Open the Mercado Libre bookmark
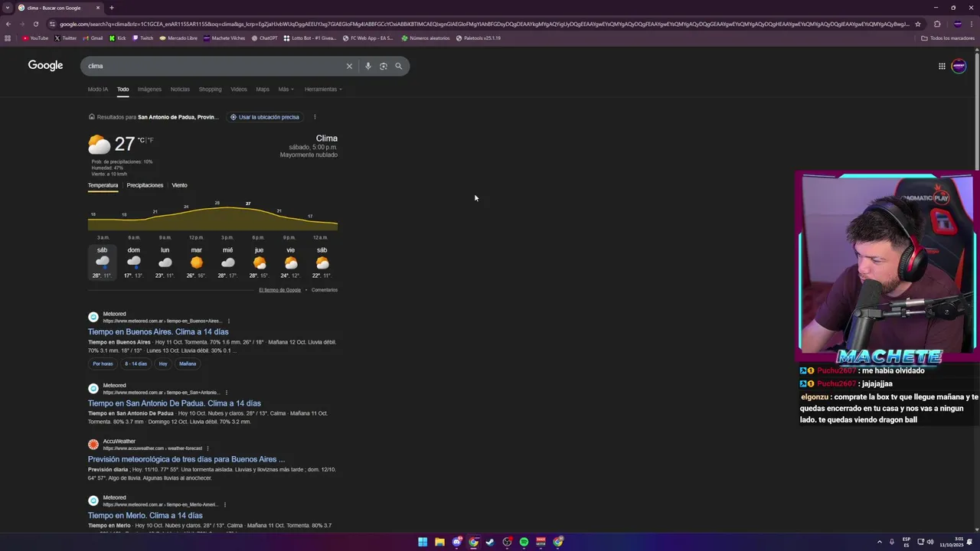Image resolution: width=980 pixels, height=551 pixels. [x=178, y=37]
